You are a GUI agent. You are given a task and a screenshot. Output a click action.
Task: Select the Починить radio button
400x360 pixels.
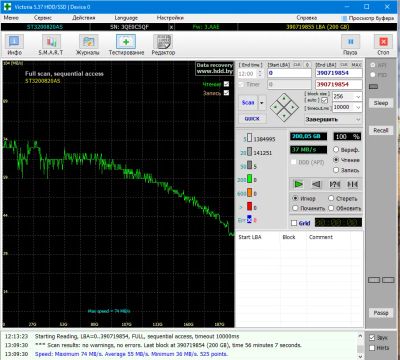click(x=295, y=208)
